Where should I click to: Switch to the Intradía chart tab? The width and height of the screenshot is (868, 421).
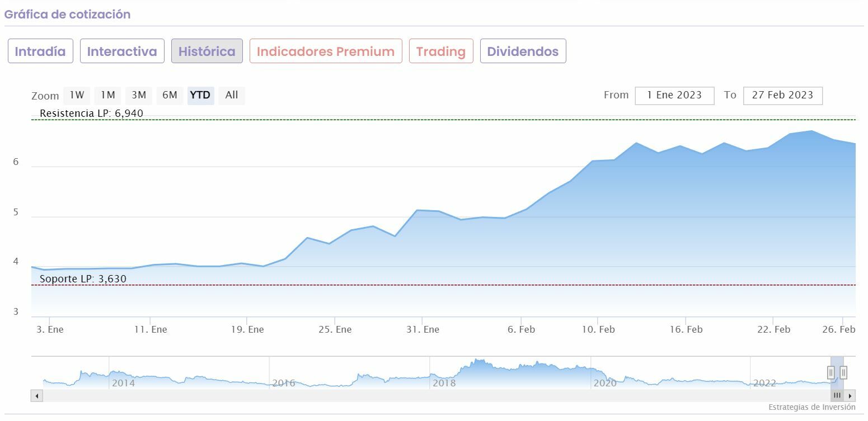tap(40, 51)
